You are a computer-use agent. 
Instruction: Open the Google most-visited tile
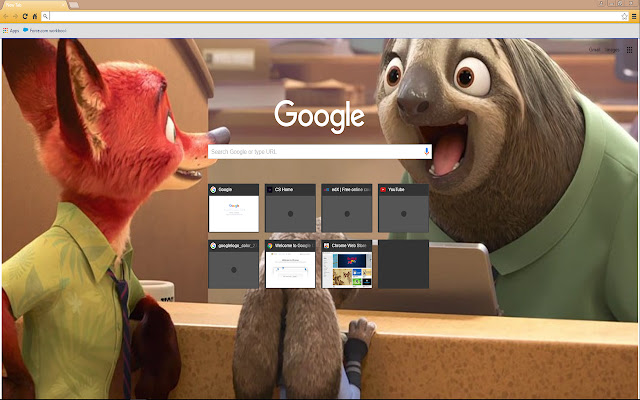point(233,208)
